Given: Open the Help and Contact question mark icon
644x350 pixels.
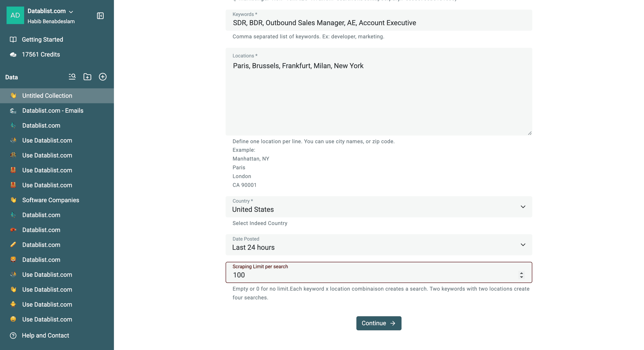Looking at the screenshot, I should click(x=13, y=335).
